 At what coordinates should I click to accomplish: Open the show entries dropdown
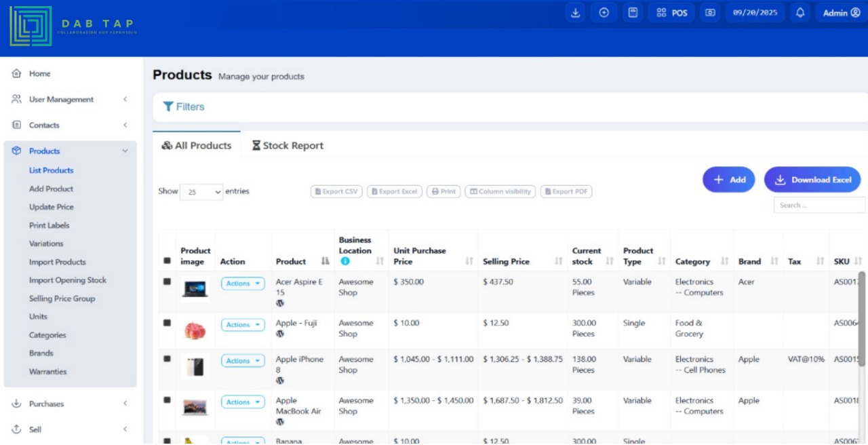(201, 192)
